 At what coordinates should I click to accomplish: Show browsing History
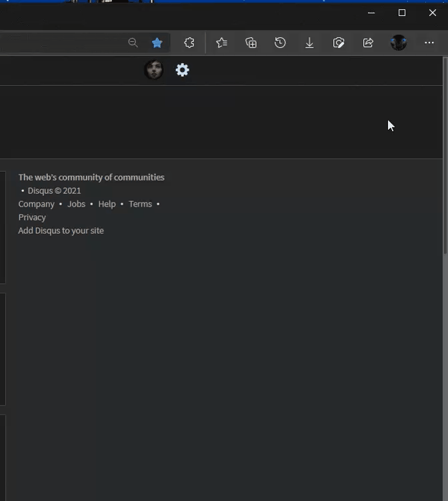(x=280, y=43)
